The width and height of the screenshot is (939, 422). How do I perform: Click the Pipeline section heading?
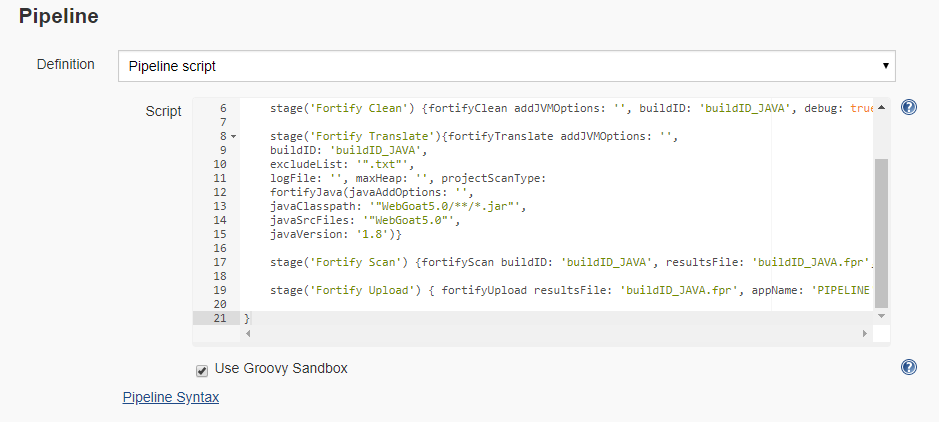tap(59, 17)
